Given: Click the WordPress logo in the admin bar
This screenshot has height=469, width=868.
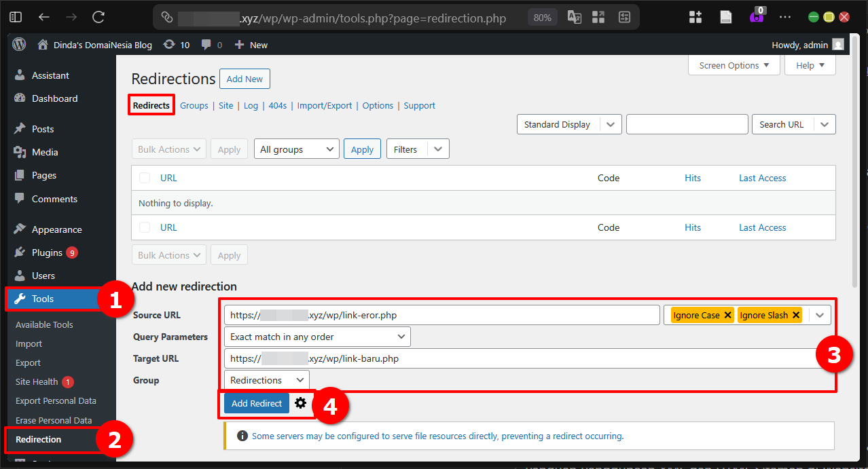Looking at the screenshot, I should click(18, 45).
